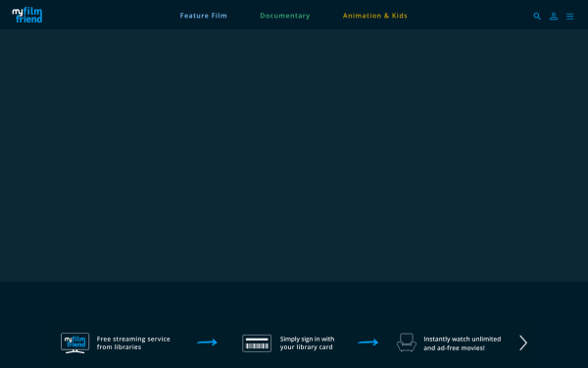This screenshot has width=588, height=368.
Task: Open the Documentary category
Action: pyautogui.click(x=285, y=16)
